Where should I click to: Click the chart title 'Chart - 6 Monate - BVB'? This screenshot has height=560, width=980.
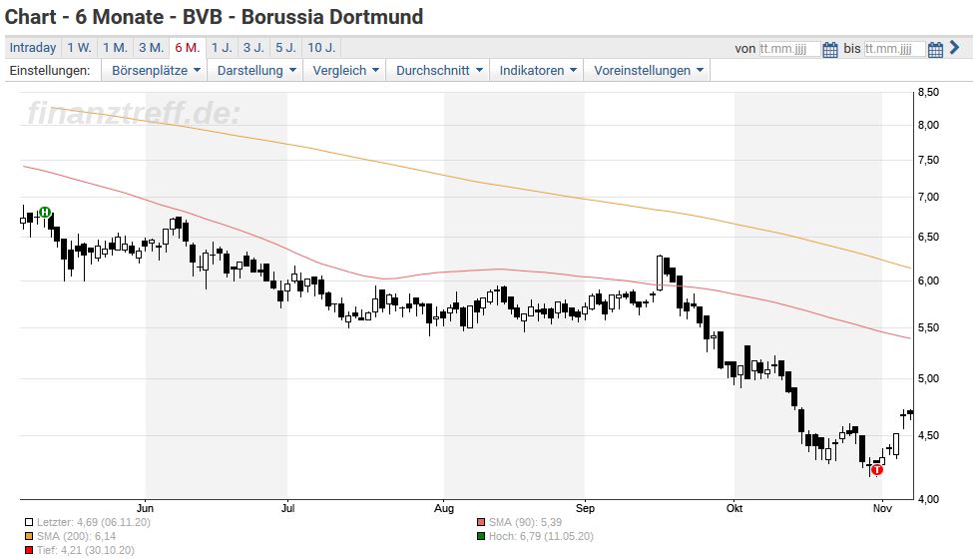(114, 17)
